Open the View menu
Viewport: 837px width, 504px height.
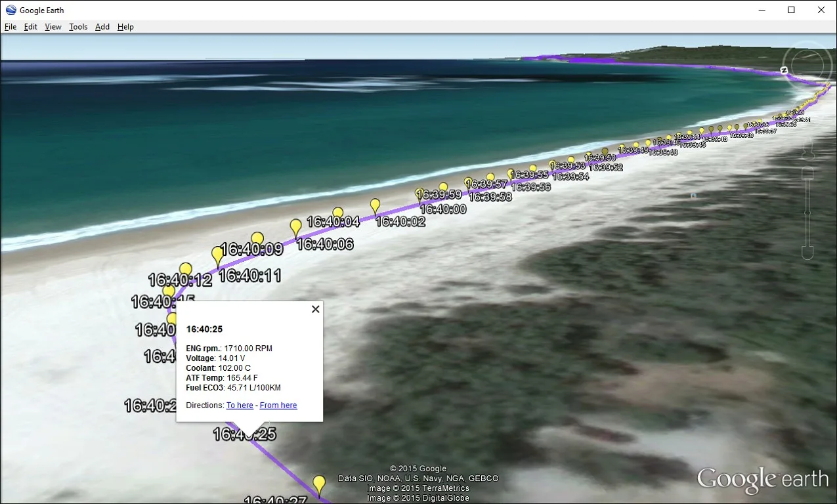(53, 27)
